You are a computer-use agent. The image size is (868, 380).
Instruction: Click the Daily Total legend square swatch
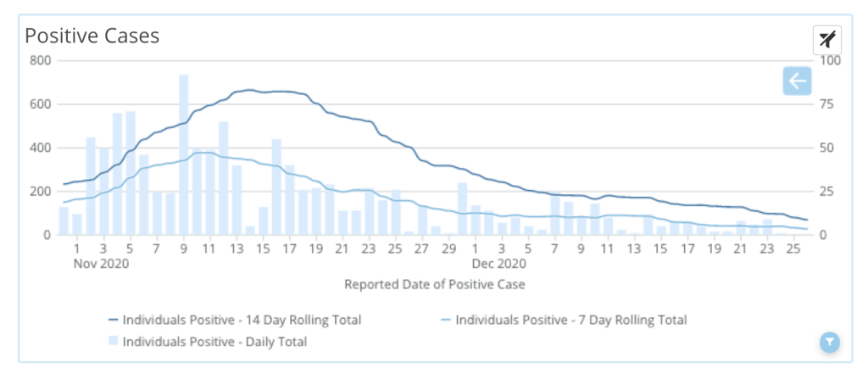click(x=114, y=342)
